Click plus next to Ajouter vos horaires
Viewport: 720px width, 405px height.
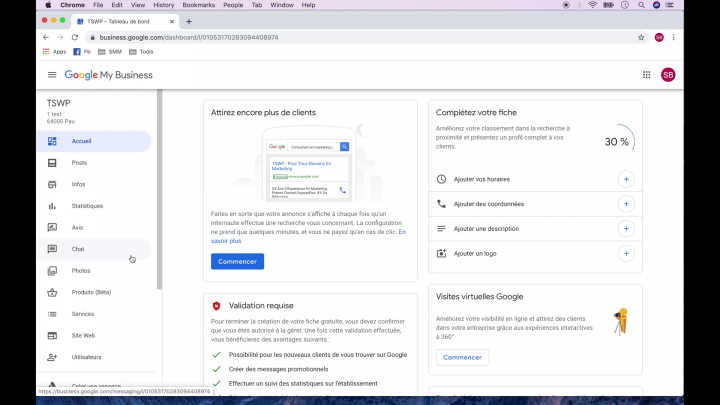(x=626, y=179)
